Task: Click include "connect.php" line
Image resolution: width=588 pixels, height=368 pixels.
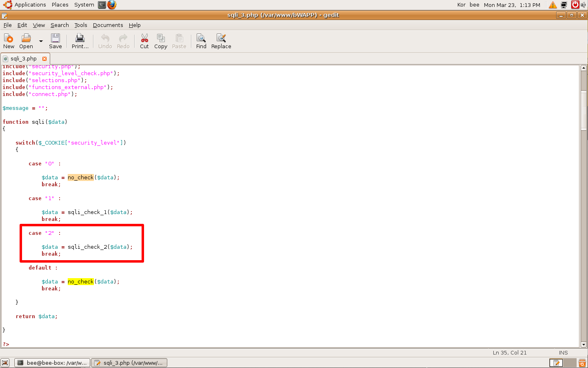Action: (x=40, y=94)
